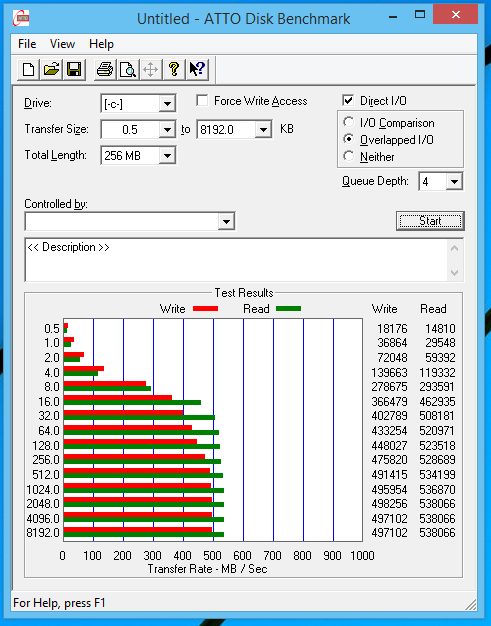Open the Queue Depth dropdown
491x626 pixels.
(454, 182)
